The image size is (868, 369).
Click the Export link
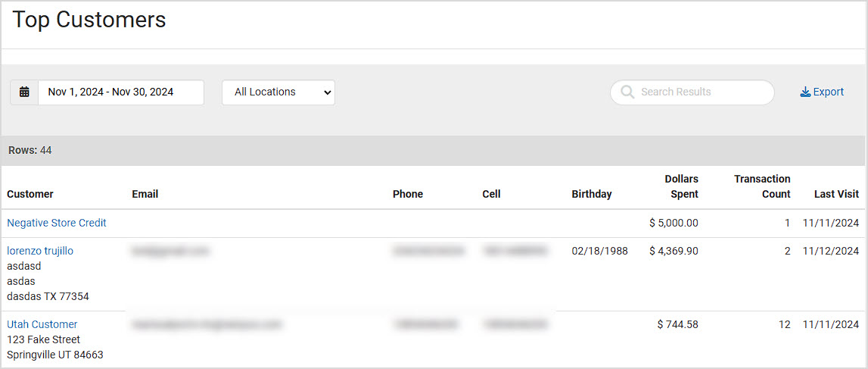(822, 92)
